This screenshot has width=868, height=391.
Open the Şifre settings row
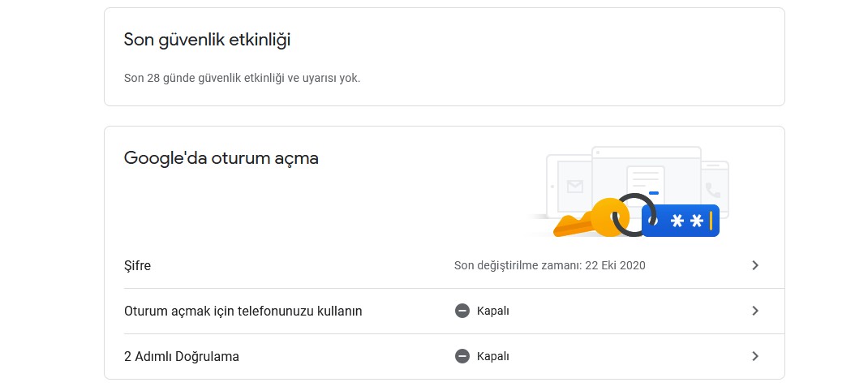pyautogui.click(x=137, y=265)
